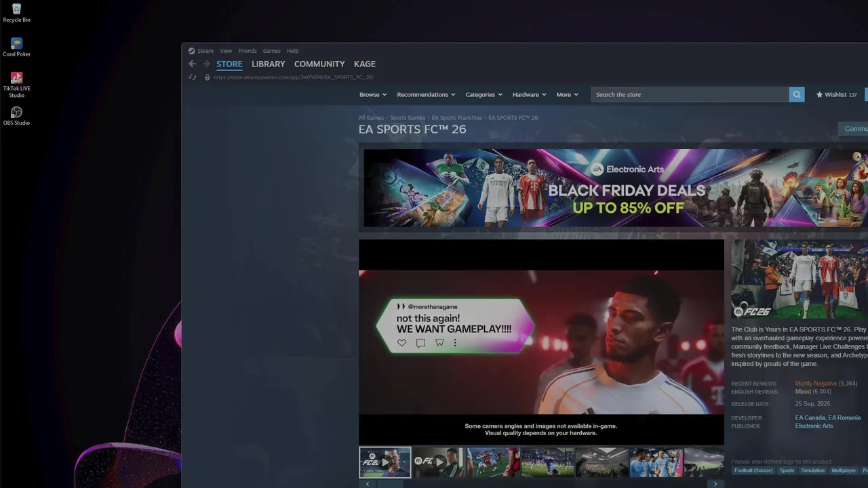Click the All Games breadcrumb
The image size is (868, 488).
coord(371,118)
